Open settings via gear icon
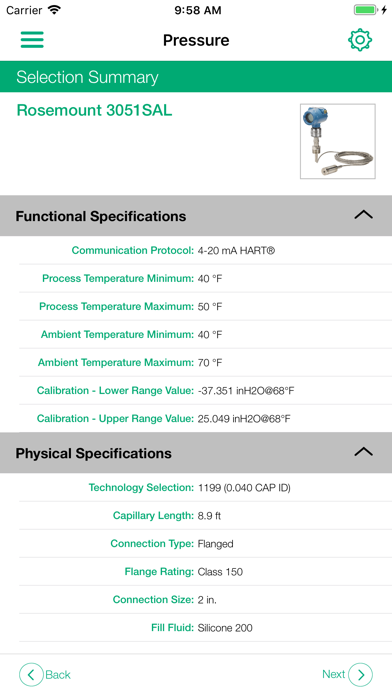The image size is (392, 696). [x=360, y=40]
